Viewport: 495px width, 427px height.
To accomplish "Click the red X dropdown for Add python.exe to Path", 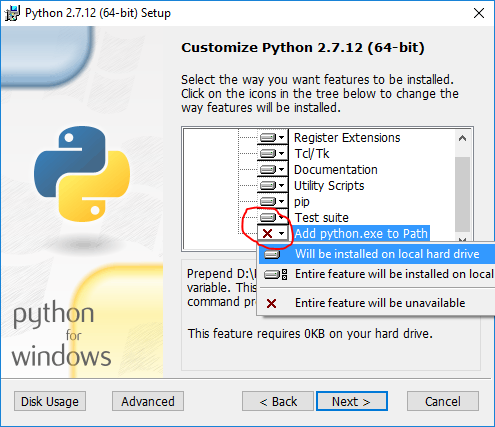I will [x=272, y=233].
